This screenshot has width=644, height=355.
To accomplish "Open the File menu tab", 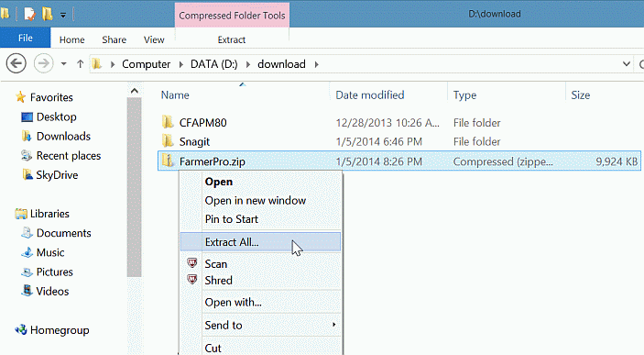I will coord(25,38).
